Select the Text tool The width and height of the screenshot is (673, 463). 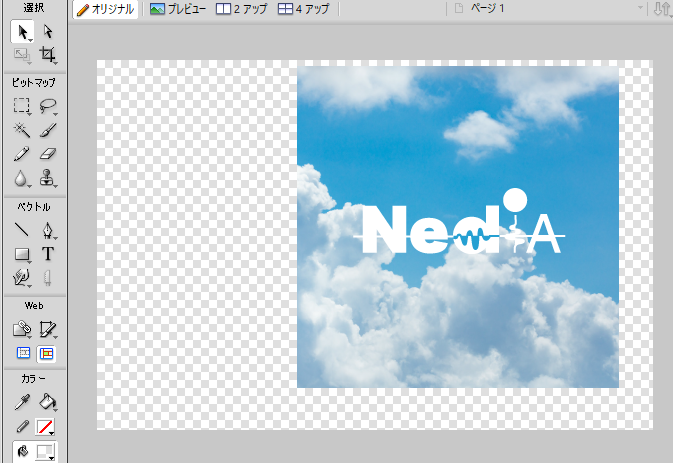[x=47, y=254]
